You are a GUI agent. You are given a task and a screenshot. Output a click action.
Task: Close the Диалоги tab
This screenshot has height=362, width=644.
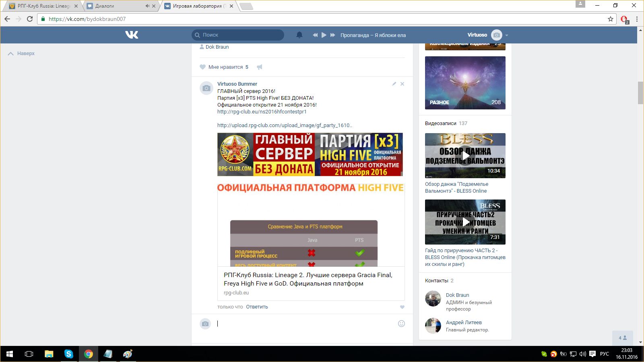coord(154,6)
